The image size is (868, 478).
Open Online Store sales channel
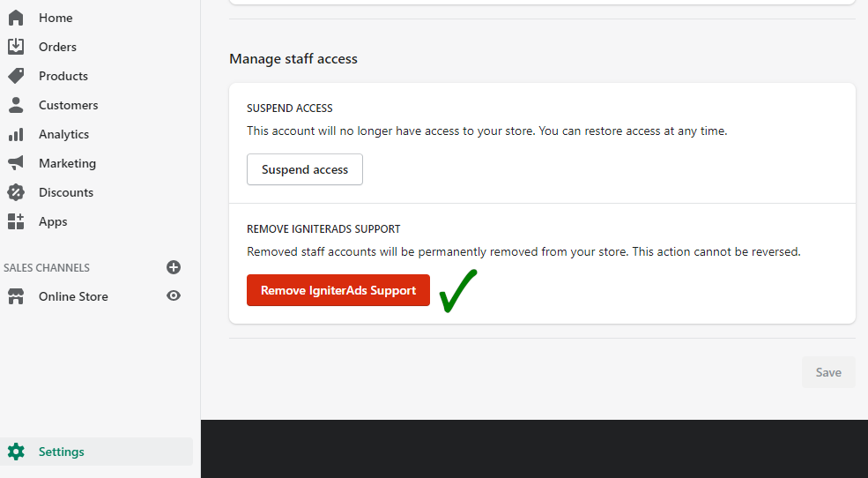click(x=73, y=296)
